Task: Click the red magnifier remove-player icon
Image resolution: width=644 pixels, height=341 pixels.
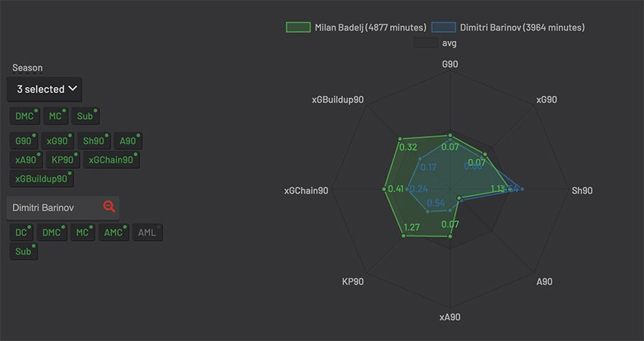Action: tap(108, 207)
